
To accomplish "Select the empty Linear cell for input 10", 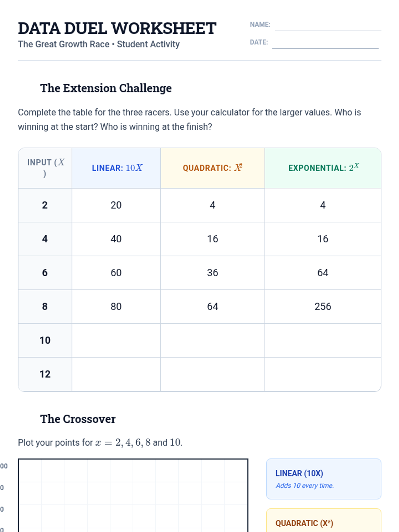I will click(116, 340).
